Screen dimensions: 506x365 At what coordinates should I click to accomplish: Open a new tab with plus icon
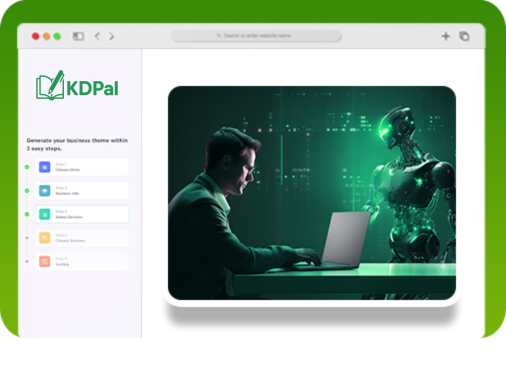point(446,36)
